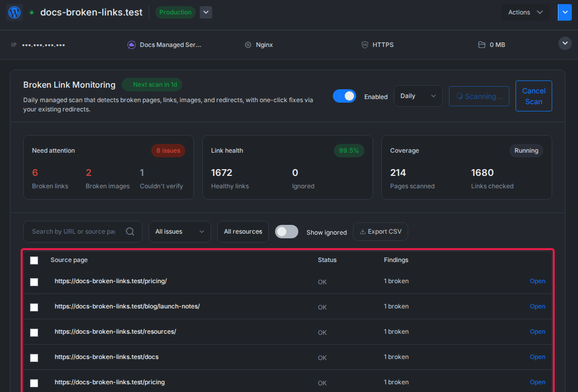Click the Nginx hexagon icon
Viewport: 578px width, 392px height.
point(248,45)
